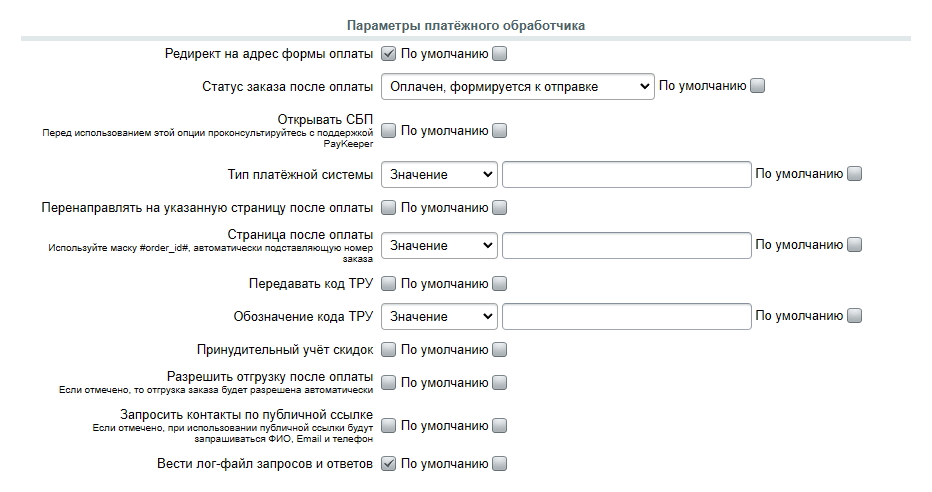Focus the 'Страница после оплаты' input field
Viewport: 932px width, 492px height.
pos(626,245)
